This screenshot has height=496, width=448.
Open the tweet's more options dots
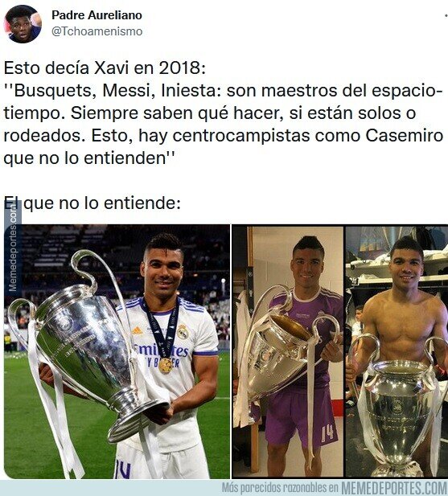pyautogui.click(x=446, y=15)
